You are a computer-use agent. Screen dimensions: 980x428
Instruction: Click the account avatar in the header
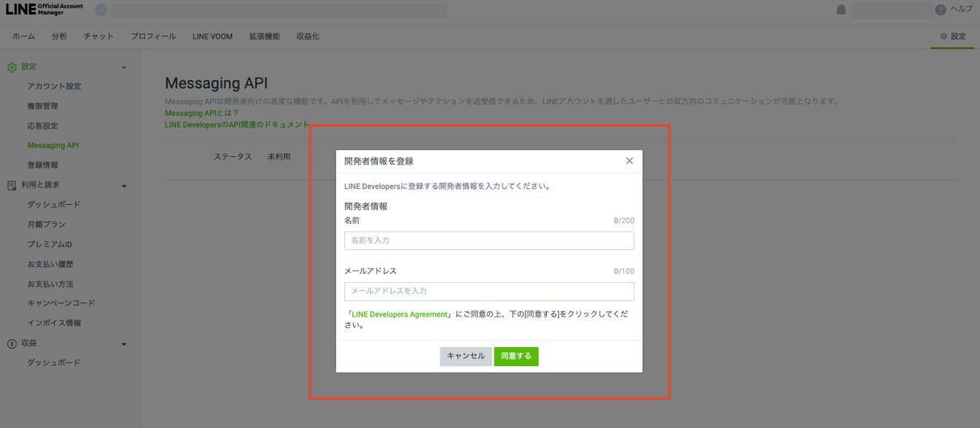tap(101, 10)
